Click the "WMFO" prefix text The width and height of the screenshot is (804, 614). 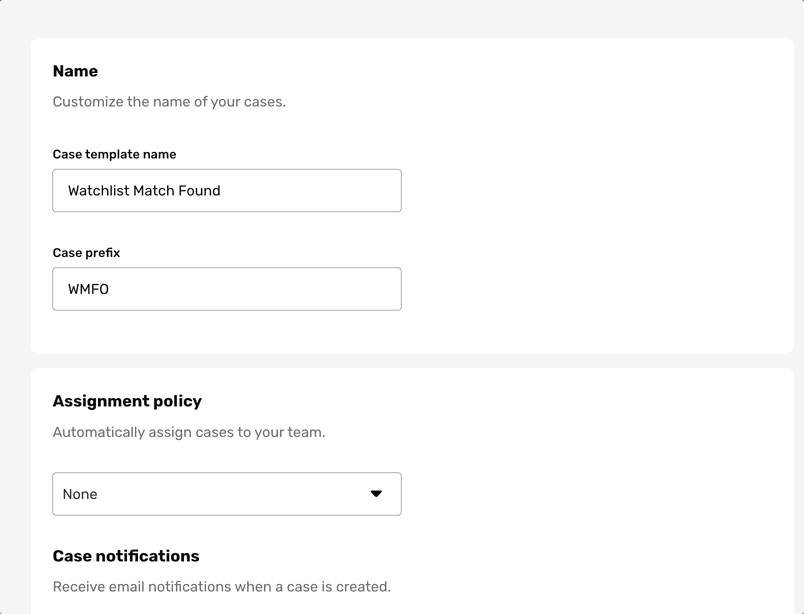click(88, 289)
